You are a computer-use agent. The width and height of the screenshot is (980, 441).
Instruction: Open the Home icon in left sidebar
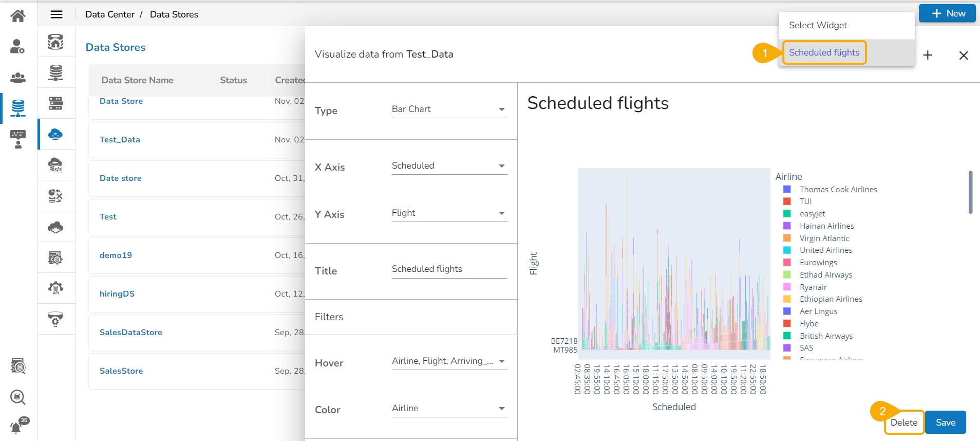pyautogui.click(x=18, y=16)
